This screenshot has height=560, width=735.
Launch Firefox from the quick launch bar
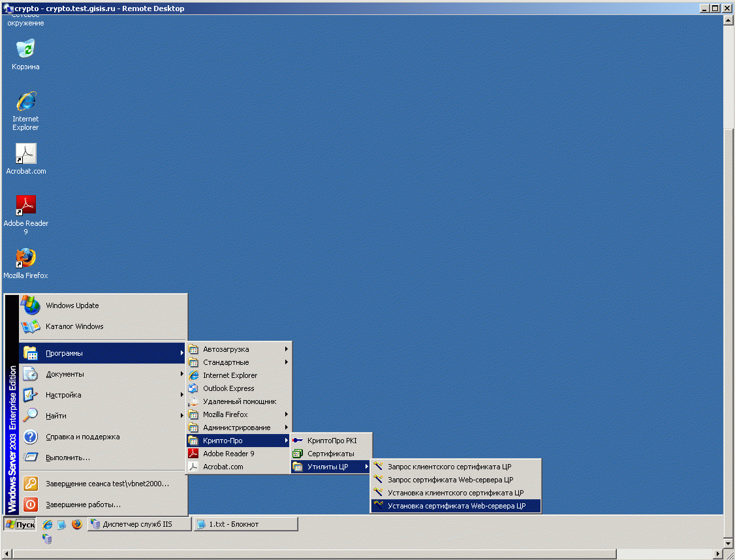77,524
